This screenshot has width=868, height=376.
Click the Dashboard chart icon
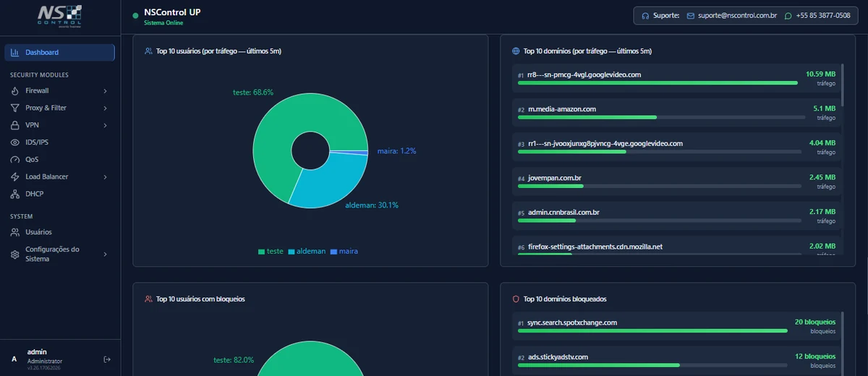15,52
